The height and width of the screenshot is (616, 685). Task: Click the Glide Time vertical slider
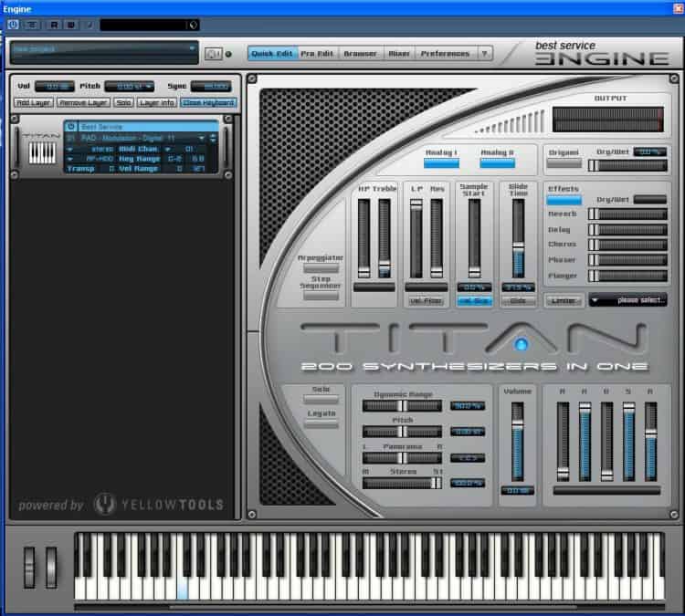518,238
